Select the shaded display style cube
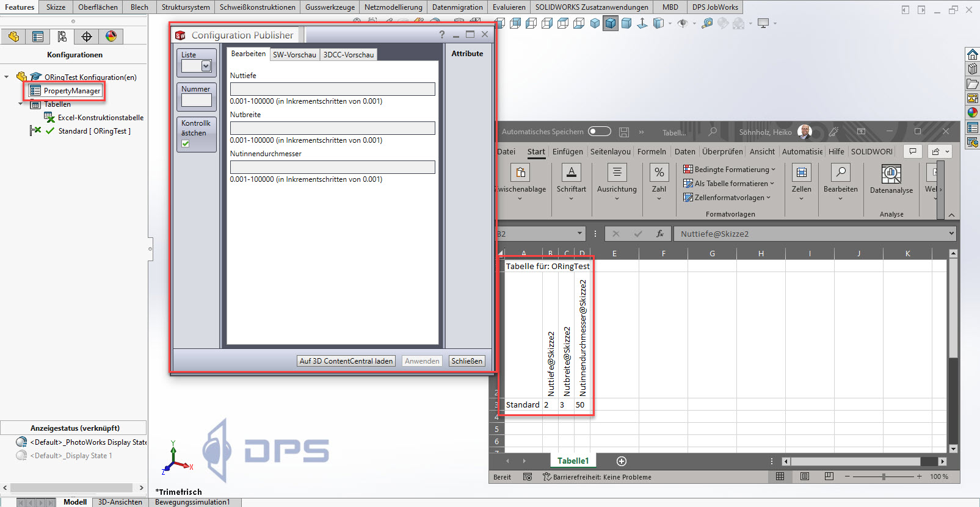The width and height of the screenshot is (980, 507). tap(626, 24)
